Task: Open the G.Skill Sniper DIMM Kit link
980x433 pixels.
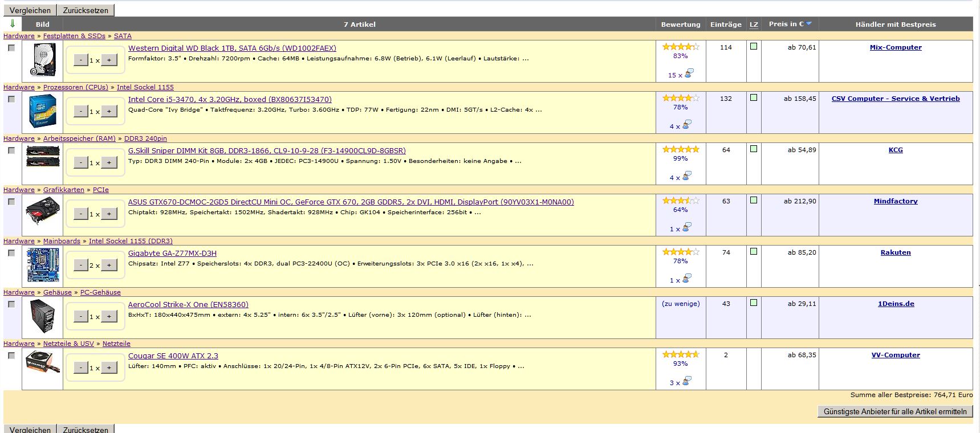Action: coord(267,151)
